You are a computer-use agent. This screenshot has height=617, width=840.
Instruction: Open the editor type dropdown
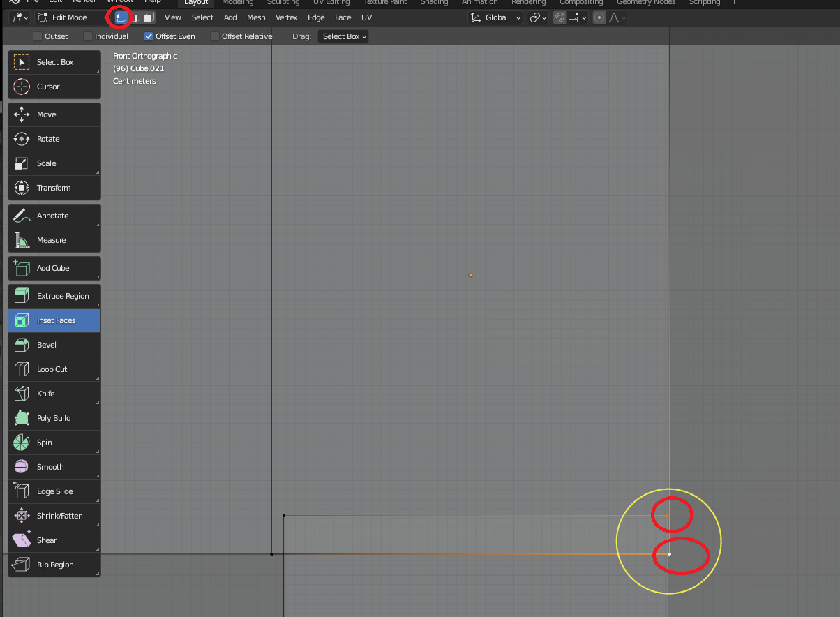20,17
